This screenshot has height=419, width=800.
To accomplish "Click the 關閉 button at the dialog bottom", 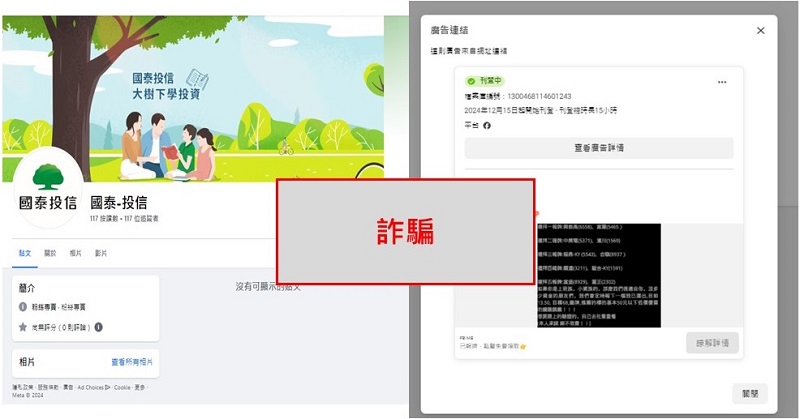I will pos(749,394).
